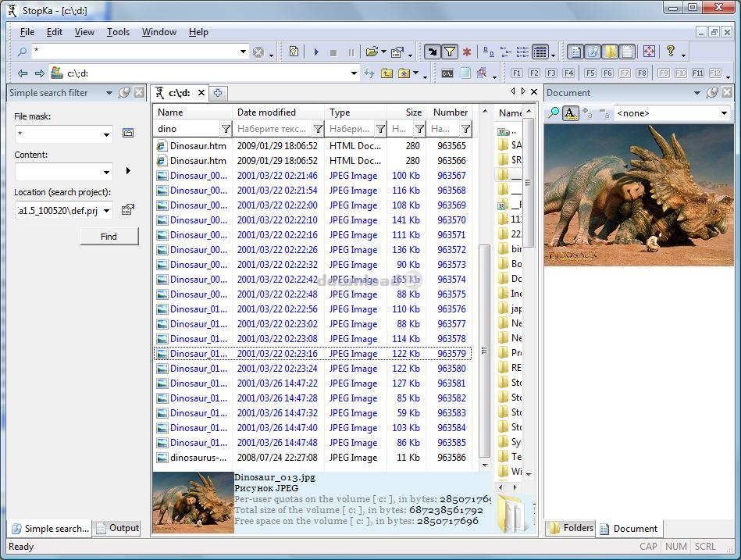Expand the File mask dropdown
Image resolution: width=741 pixels, height=560 pixels.
tap(107, 134)
